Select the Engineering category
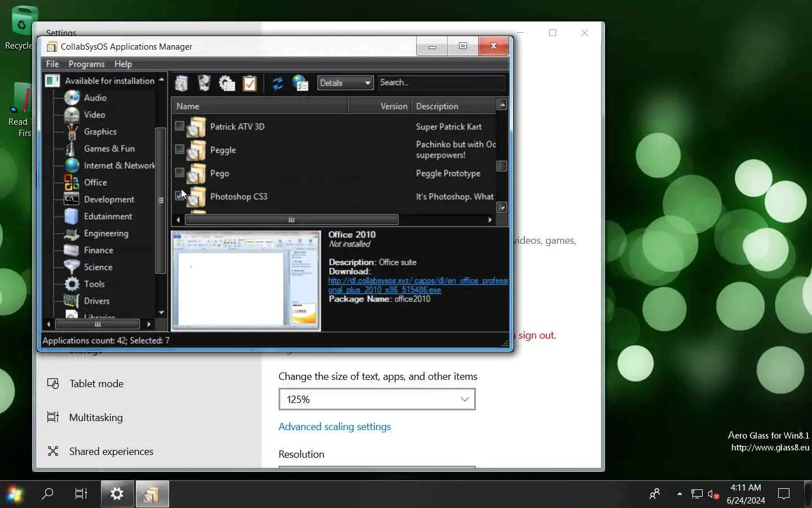This screenshot has height=508, width=812. [106, 233]
